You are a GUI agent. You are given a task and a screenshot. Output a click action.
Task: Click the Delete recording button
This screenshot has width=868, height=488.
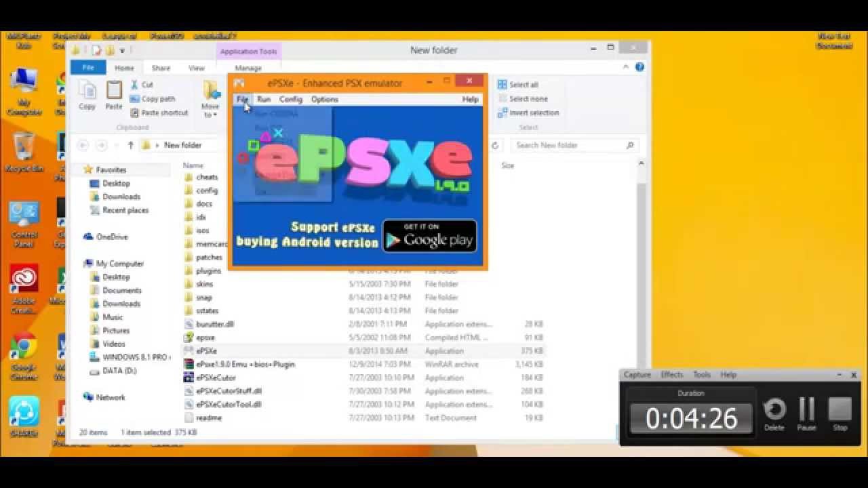click(774, 414)
